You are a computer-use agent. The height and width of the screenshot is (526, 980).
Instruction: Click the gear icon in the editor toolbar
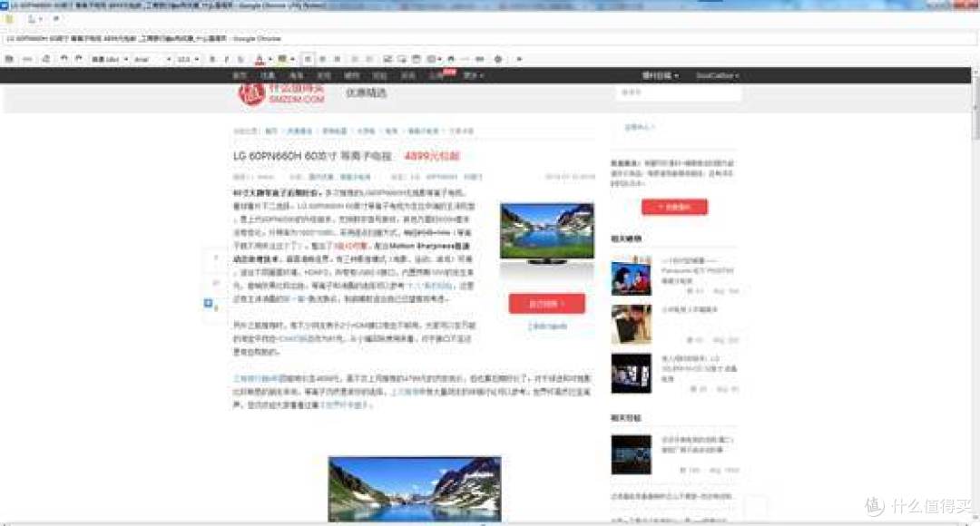[x=498, y=59]
